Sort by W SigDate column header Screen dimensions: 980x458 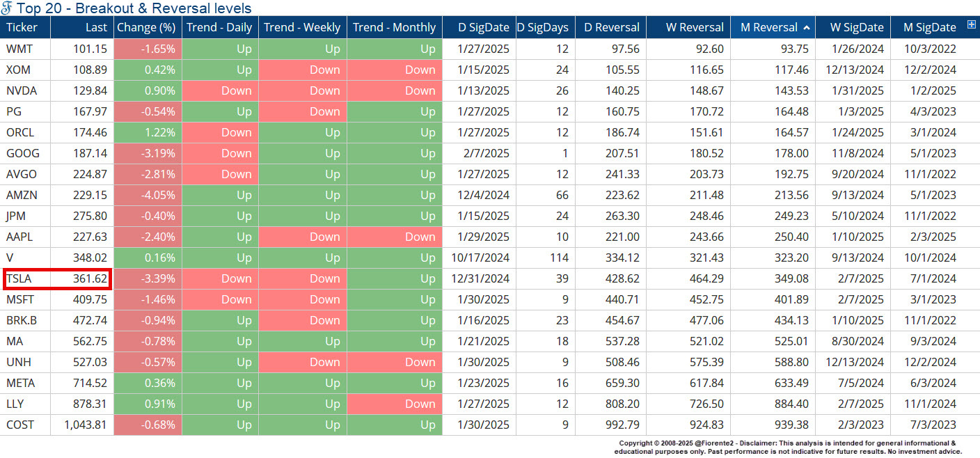click(853, 27)
